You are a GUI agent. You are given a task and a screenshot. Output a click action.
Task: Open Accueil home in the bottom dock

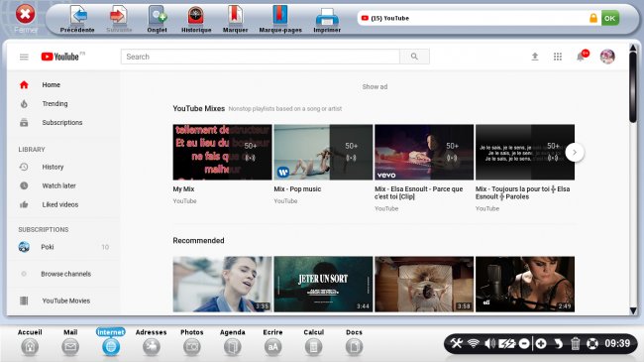30,342
